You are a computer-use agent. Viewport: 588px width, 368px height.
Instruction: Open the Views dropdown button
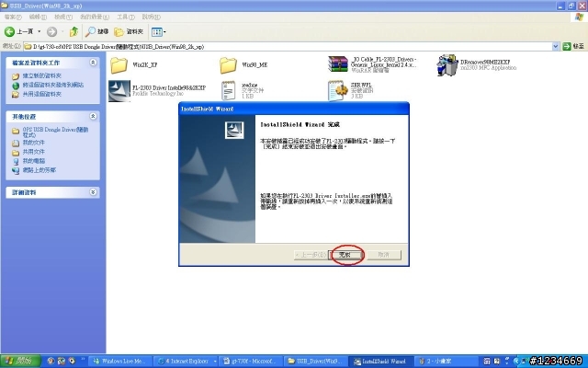pos(159,32)
